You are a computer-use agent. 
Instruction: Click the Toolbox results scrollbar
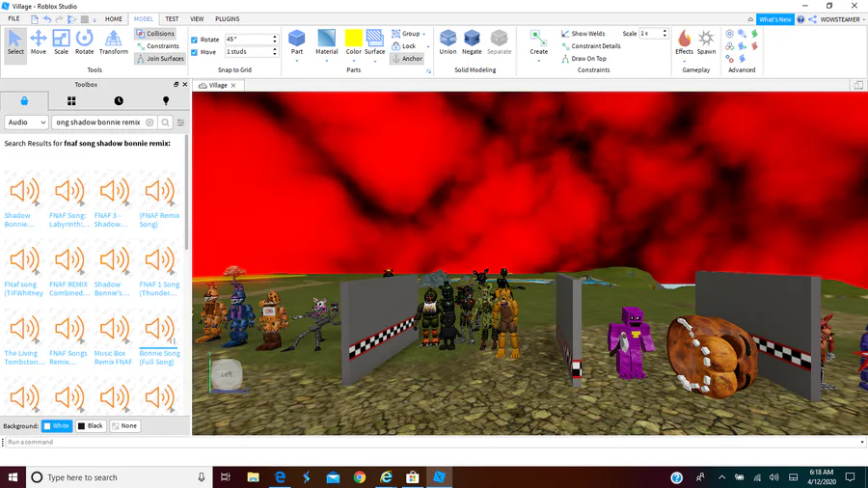click(x=186, y=193)
